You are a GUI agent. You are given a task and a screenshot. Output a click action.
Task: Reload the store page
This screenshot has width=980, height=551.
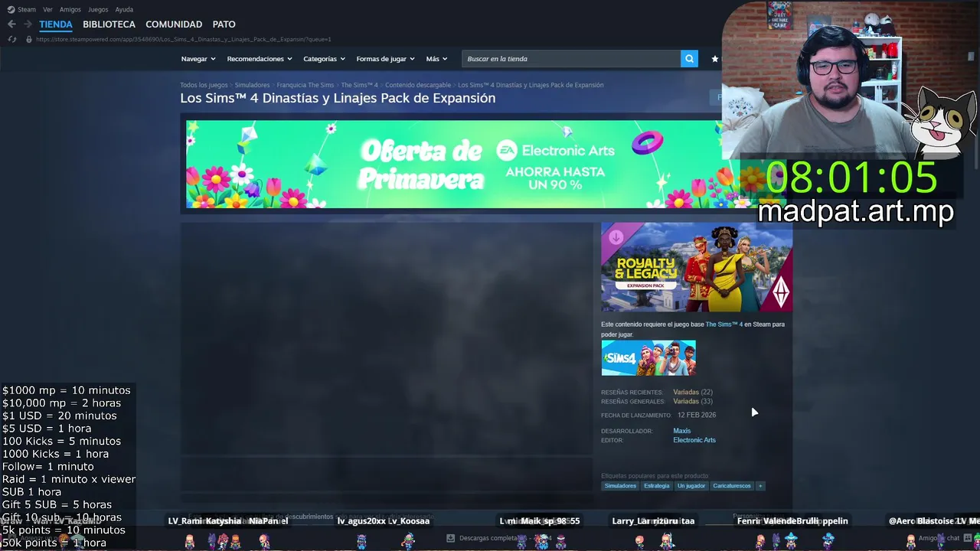11,39
